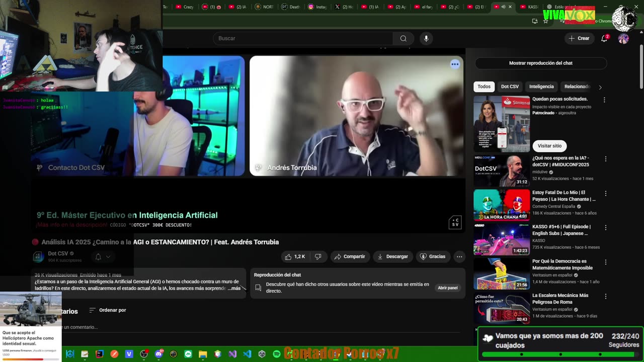Show next filter chips with the arrow
The height and width of the screenshot is (362, 644).
(x=600, y=87)
